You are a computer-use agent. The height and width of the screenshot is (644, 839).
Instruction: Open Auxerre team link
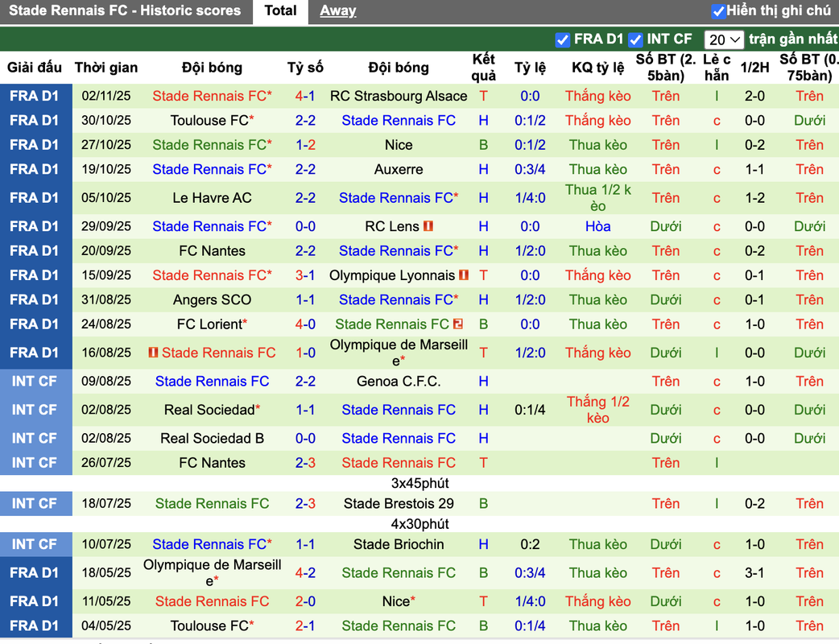tap(399, 170)
